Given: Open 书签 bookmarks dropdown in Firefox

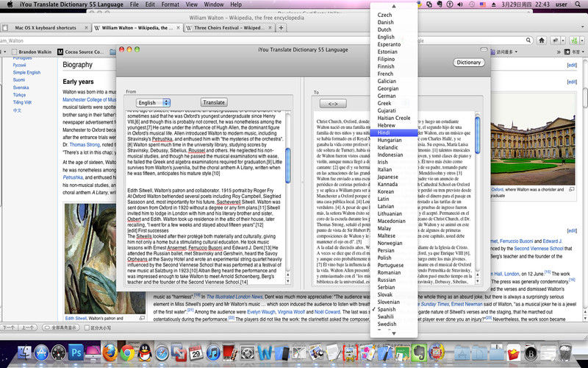Looking at the screenshot, I should pos(575,52).
